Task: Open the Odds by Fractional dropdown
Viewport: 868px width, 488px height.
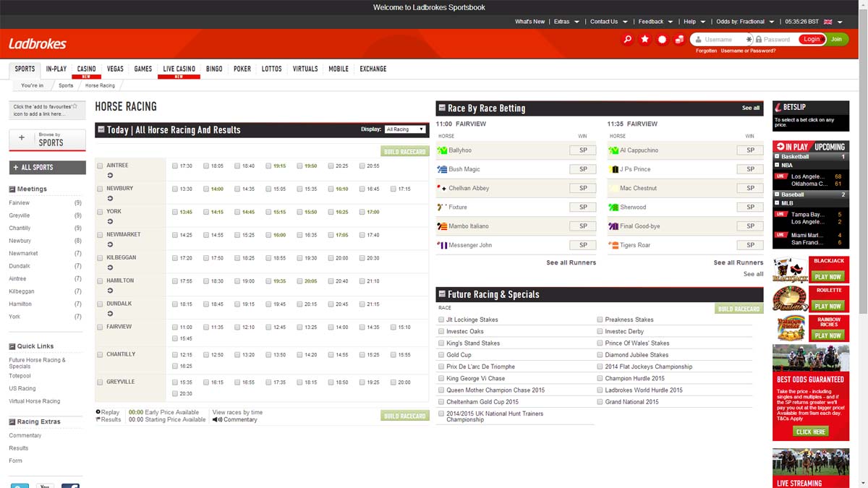Action: pos(745,22)
